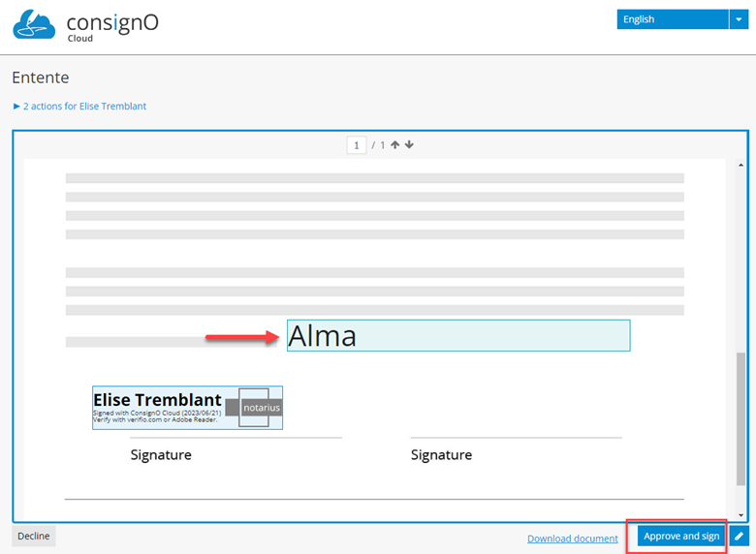Screen dimensions: 756x554
Task: Click the scrollbar down arrow
Action: pyautogui.click(x=741, y=515)
